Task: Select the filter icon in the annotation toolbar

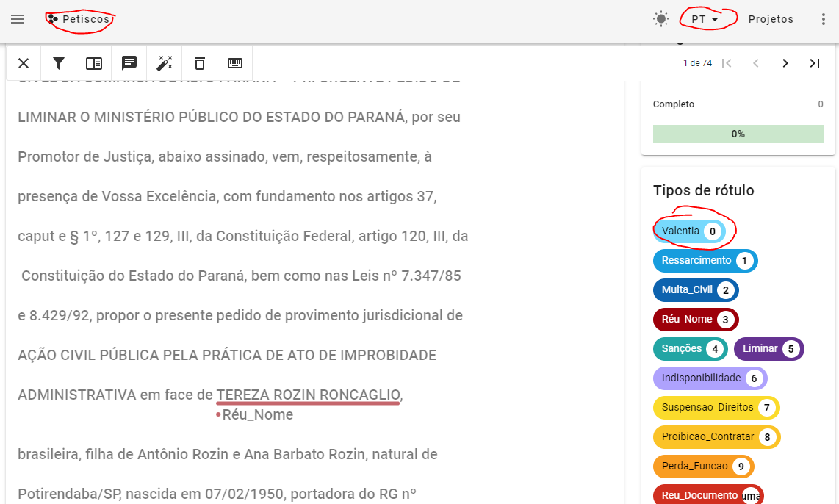Action: click(58, 63)
